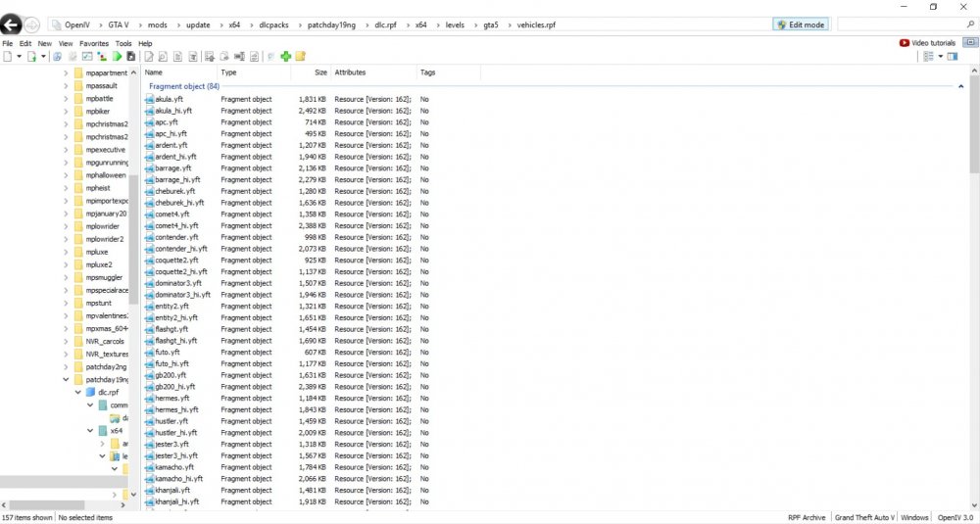Go to dlcpacks in breadcrumb path
The width and height of the screenshot is (980, 524).
tap(273, 25)
